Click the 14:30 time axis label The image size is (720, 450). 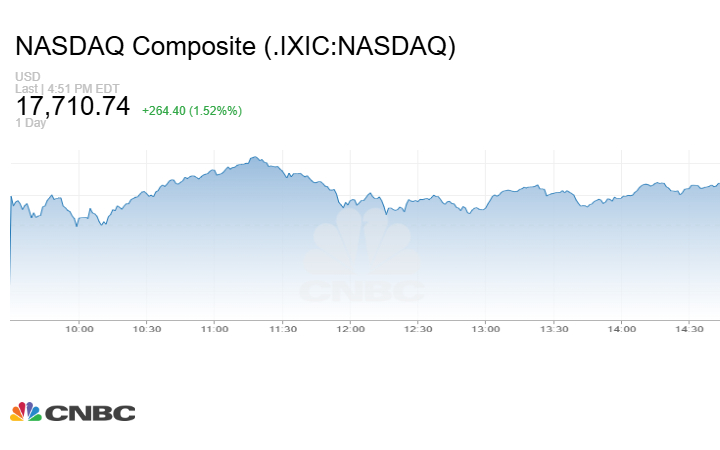[x=690, y=329]
